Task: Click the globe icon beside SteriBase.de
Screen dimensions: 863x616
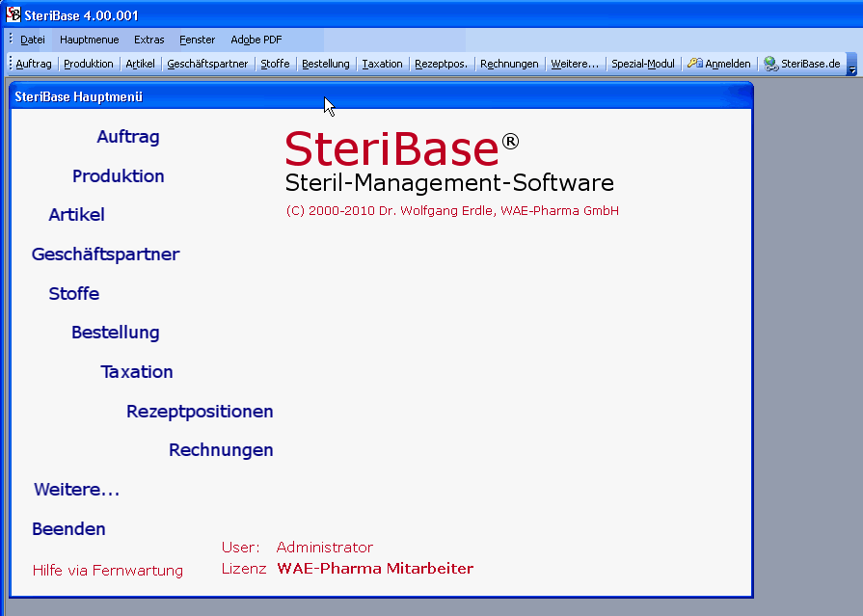Action: coord(770,64)
